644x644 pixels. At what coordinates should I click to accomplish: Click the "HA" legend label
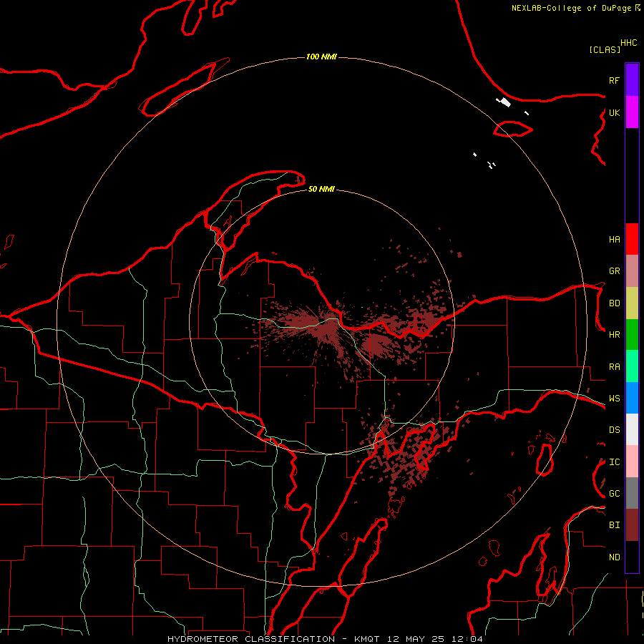614,239
